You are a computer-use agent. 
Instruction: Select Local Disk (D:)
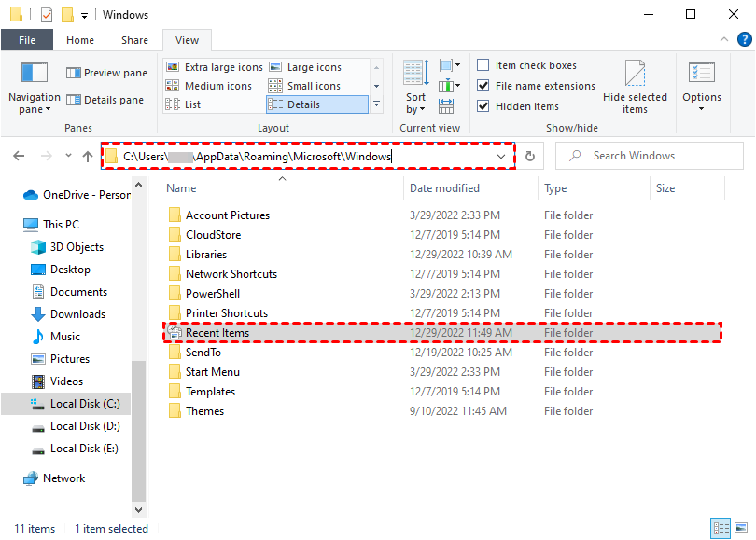[x=76, y=426]
